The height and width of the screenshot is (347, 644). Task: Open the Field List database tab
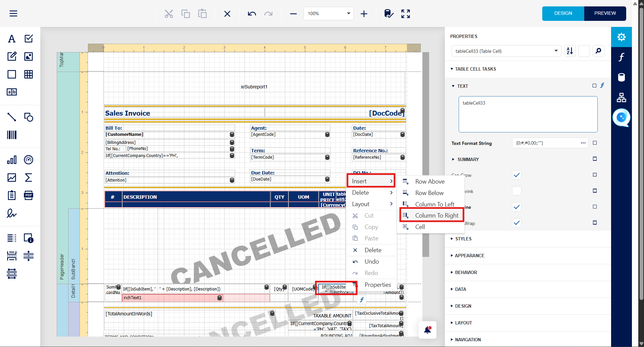pos(622,77)
